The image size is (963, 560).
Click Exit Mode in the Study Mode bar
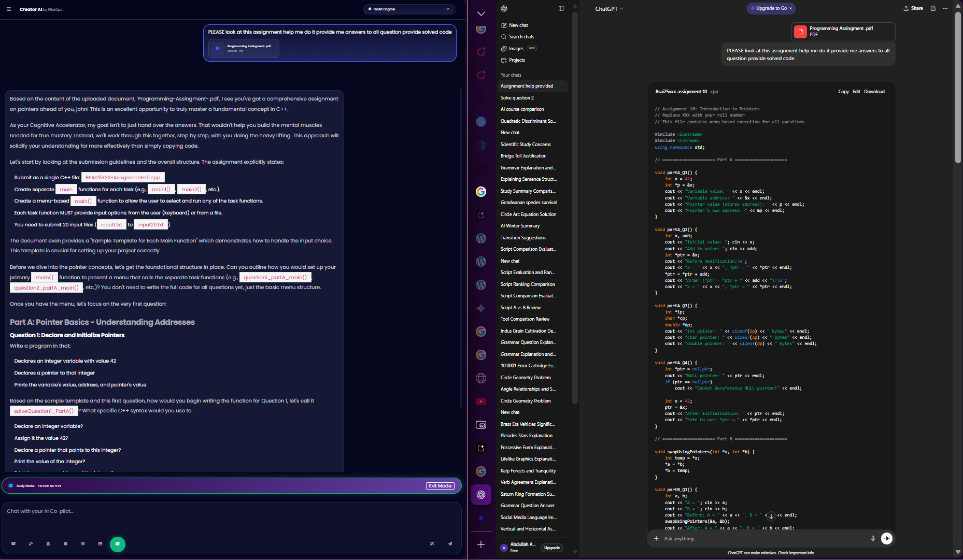[x=440, y=486]
